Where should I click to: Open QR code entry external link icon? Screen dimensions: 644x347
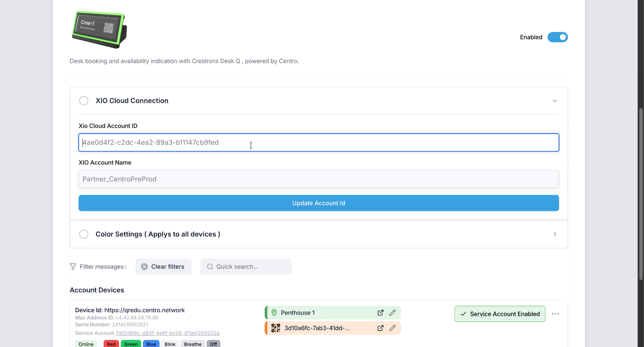coord(380,328)
